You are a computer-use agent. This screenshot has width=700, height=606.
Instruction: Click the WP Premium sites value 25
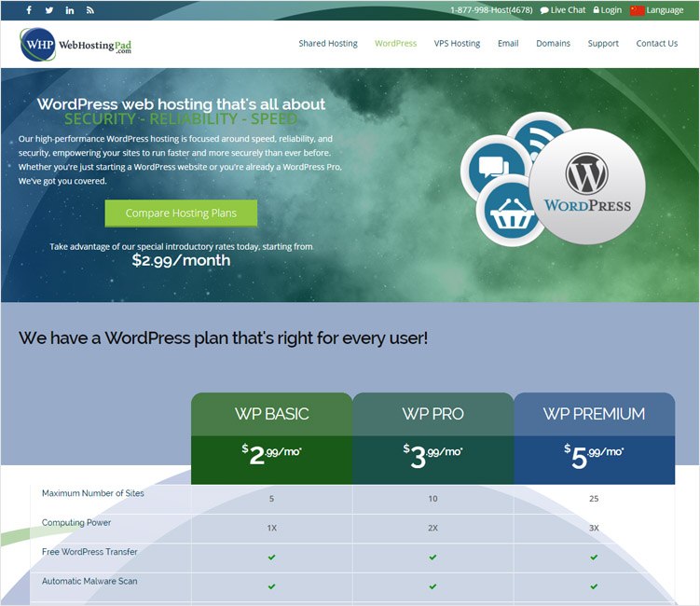[594, 499]
